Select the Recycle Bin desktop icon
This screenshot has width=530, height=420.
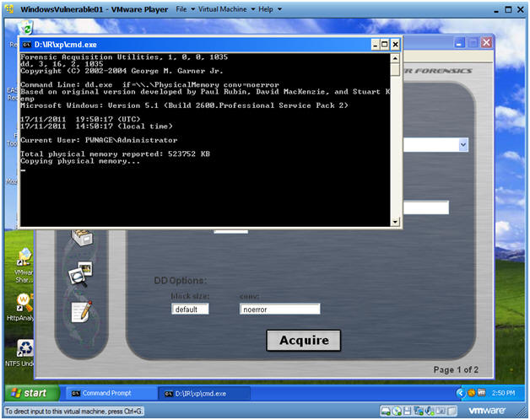[25, 28]
